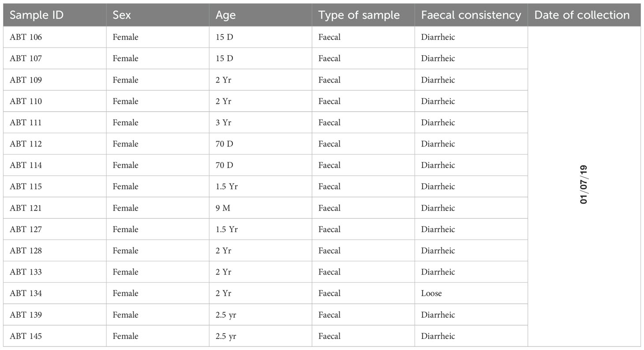
Task: Select the ABT 112 sample ID
Action: (26, 144)
